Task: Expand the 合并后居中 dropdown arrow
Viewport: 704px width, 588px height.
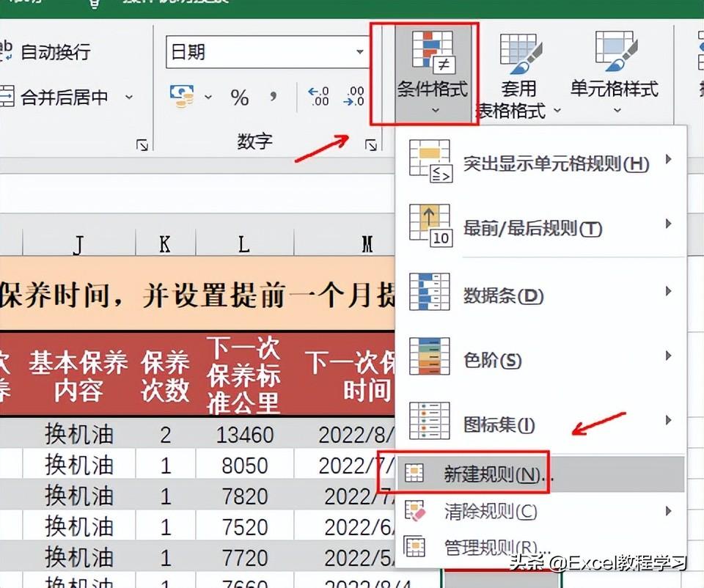Action: point(129,97)
